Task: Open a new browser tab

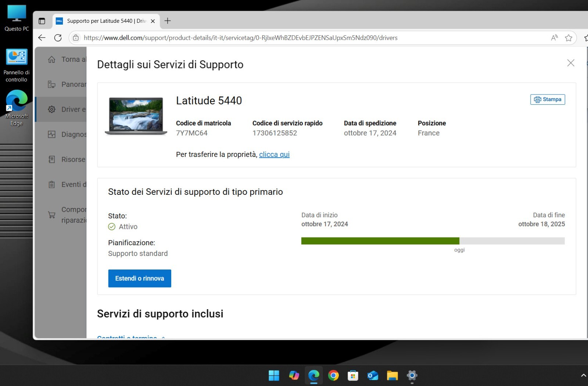Action: 168,21
